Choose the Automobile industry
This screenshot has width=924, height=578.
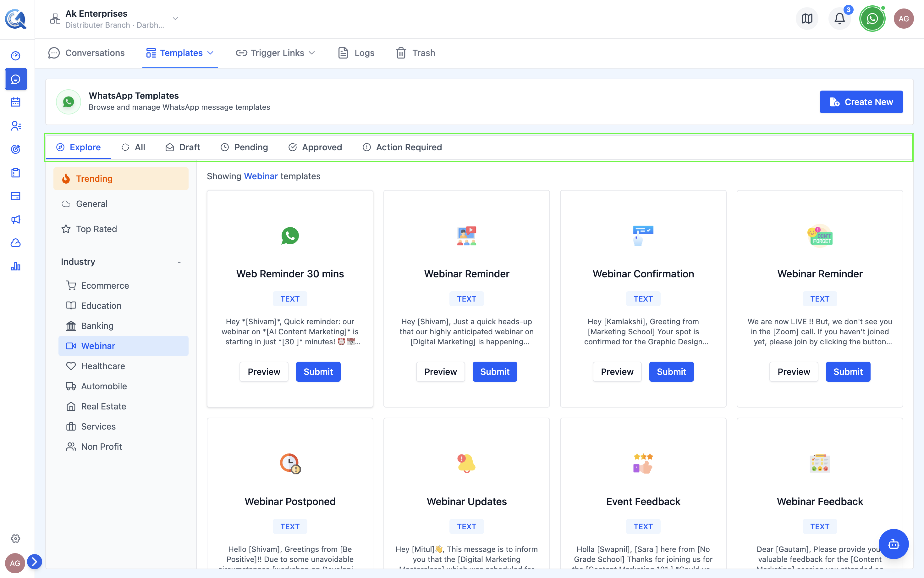[x=123, y=386]
